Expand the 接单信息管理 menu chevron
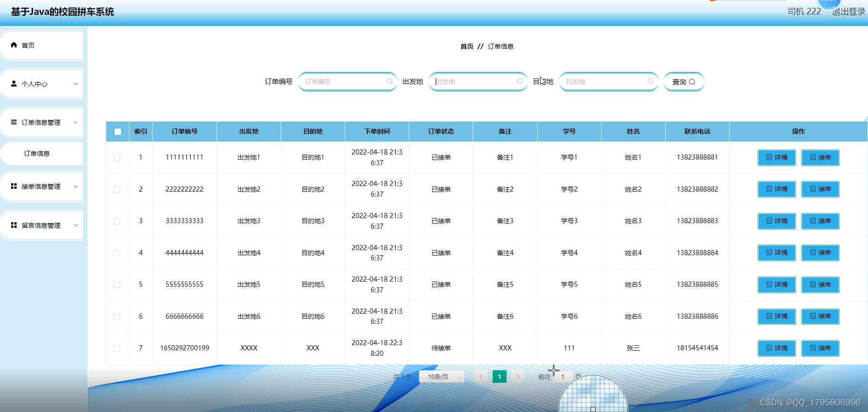 coord(76,187)
